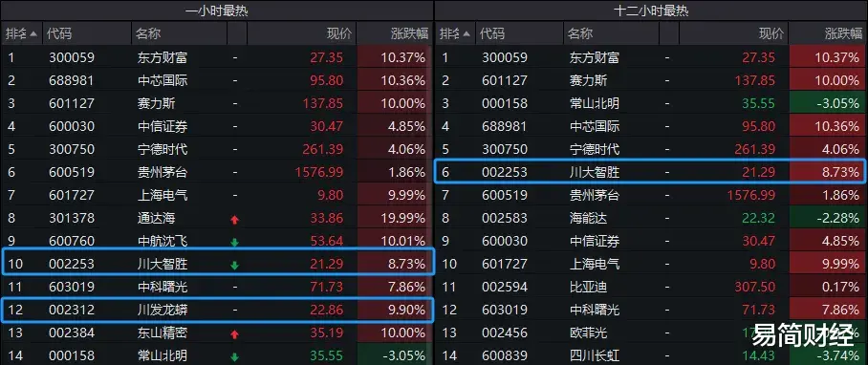Click 现价 column header in 十二小时最热 table
This screenshot has width=868, height=365.
(771, 33)
